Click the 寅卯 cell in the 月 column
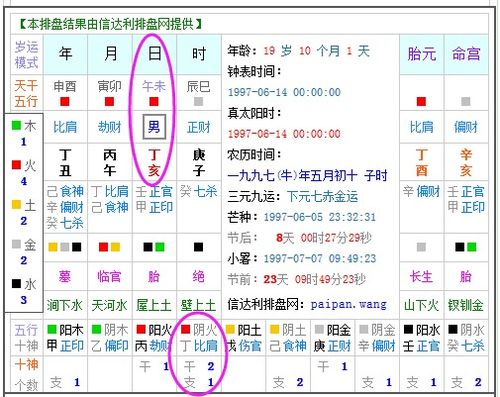Viewport: 500px width, 397px height. click(x=110, y=86)
